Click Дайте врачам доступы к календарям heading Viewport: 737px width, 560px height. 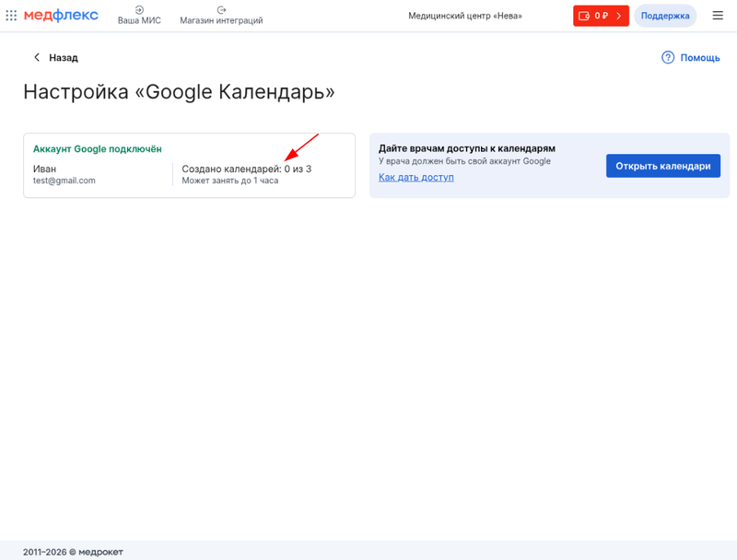point(467,148)
